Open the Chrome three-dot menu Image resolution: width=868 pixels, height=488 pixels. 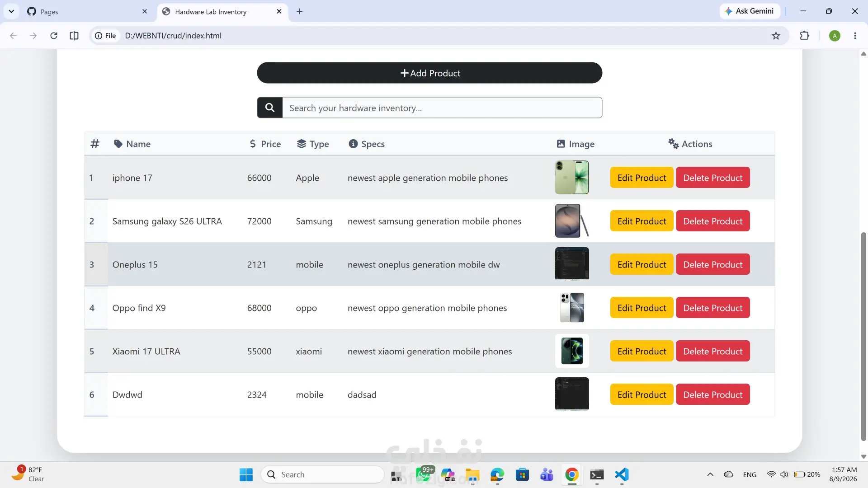[x=855, y=36]
